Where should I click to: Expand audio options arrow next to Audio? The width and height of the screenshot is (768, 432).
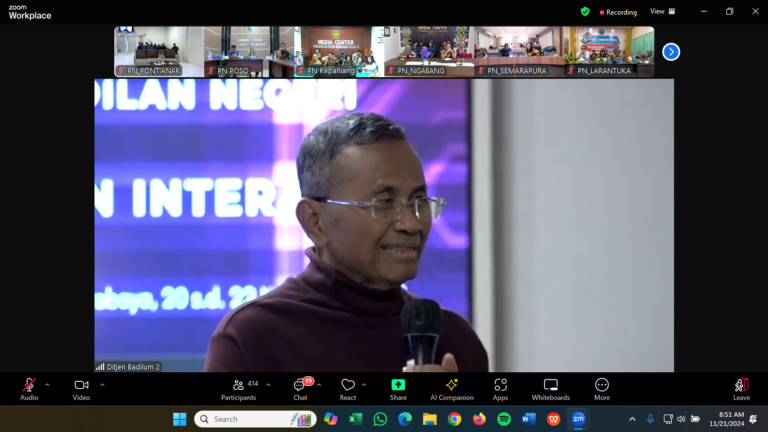tap(47, 384)
